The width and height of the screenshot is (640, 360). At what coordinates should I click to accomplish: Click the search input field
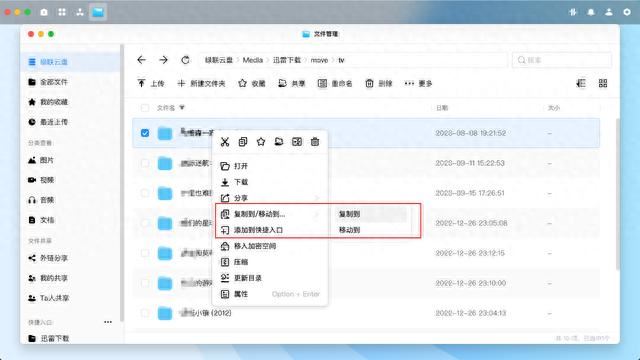562,60
